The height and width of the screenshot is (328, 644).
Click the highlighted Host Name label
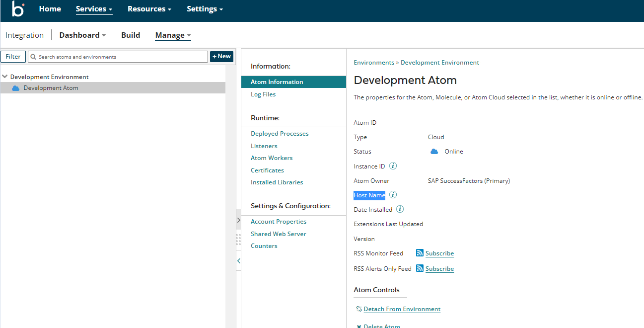(369, 195)
